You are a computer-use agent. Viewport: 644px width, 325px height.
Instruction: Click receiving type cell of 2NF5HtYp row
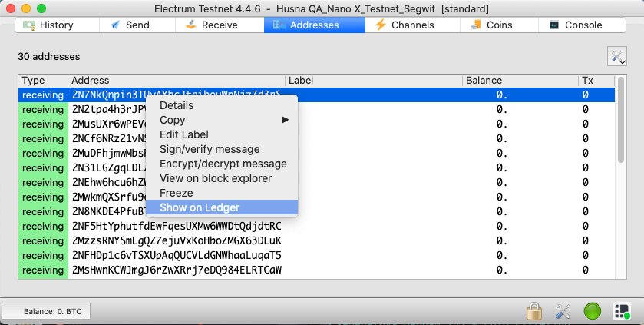43,227
